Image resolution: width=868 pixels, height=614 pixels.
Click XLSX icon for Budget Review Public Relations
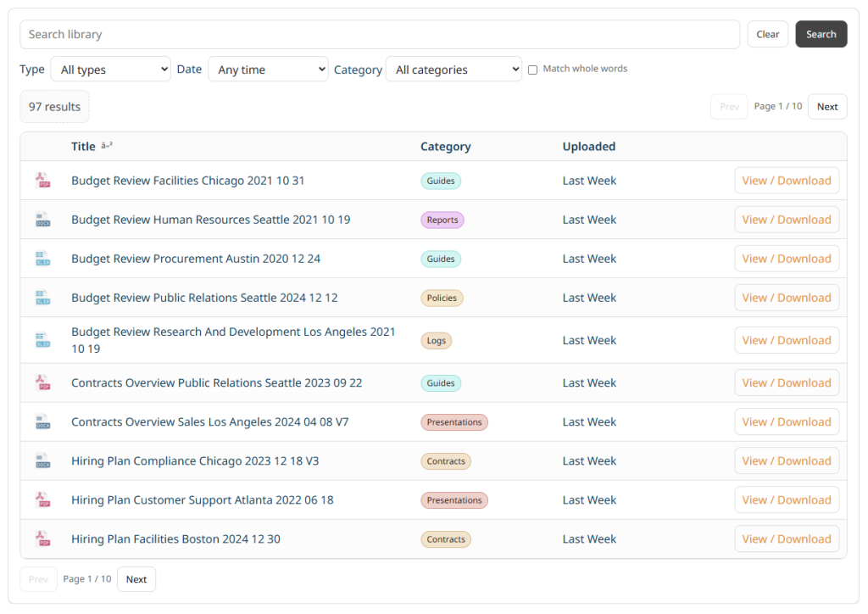pyautogui.click(x=42, y=298)
